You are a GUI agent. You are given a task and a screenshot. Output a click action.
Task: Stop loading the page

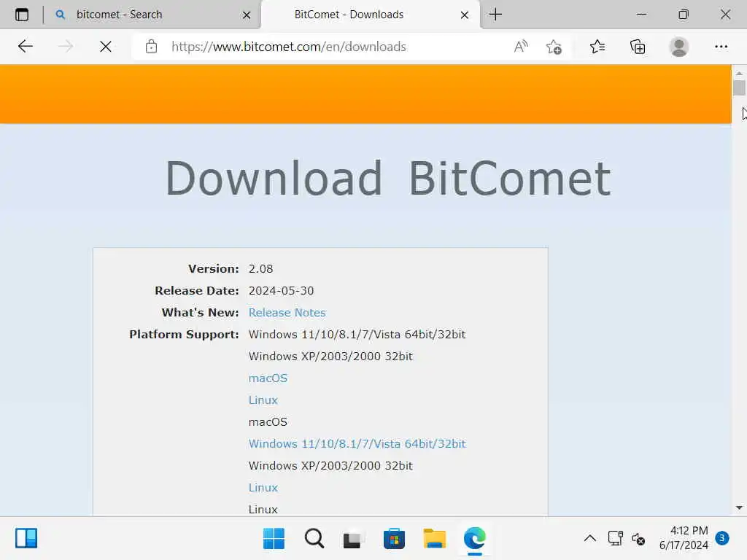pos(106,47)
